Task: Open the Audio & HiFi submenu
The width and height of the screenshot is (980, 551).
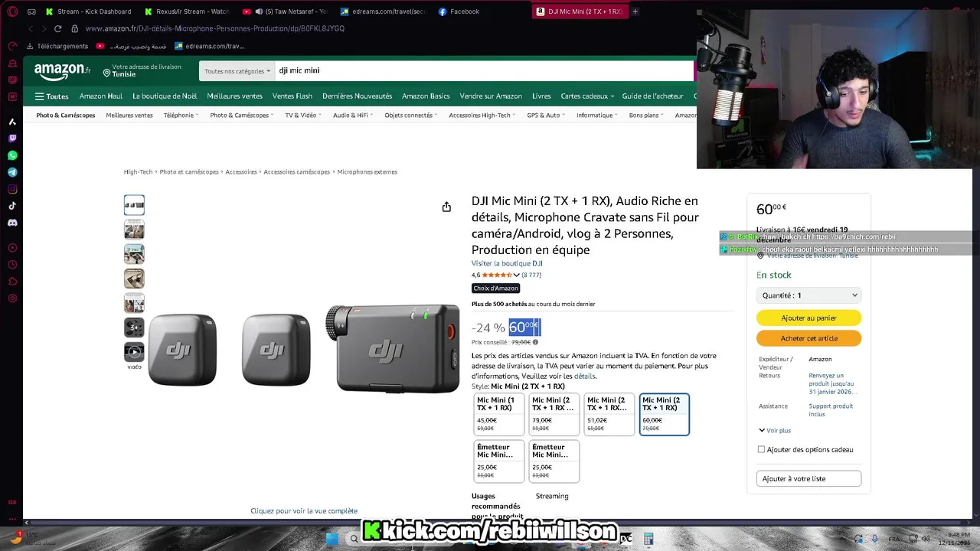Action: [352, 116]
